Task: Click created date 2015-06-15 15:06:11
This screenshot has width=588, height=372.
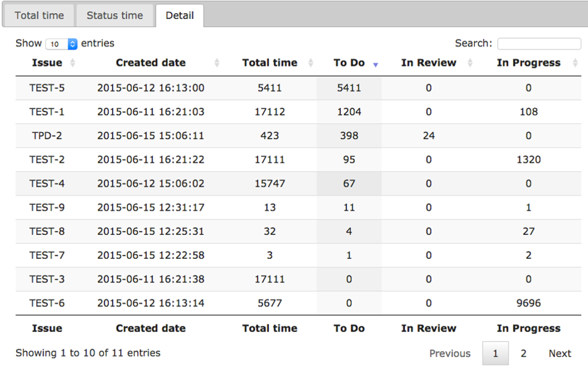Action: [151, 135]
